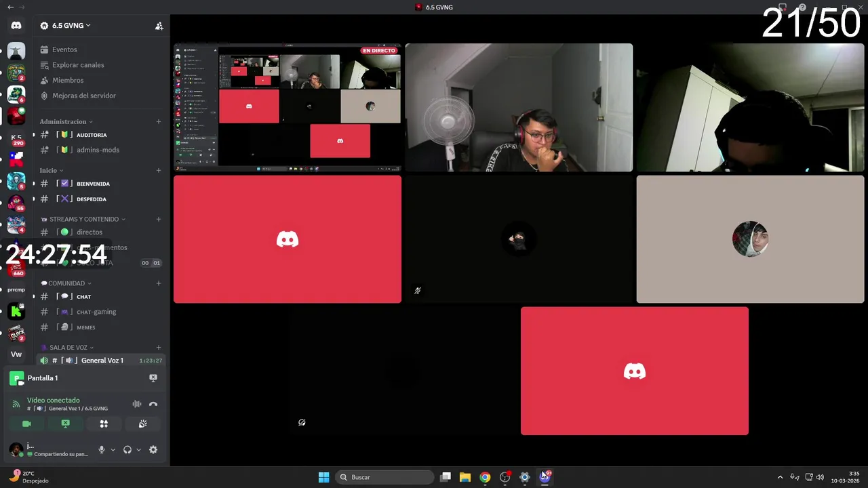
Task: Click the Video conectado status text
Action: click(54, 400)
